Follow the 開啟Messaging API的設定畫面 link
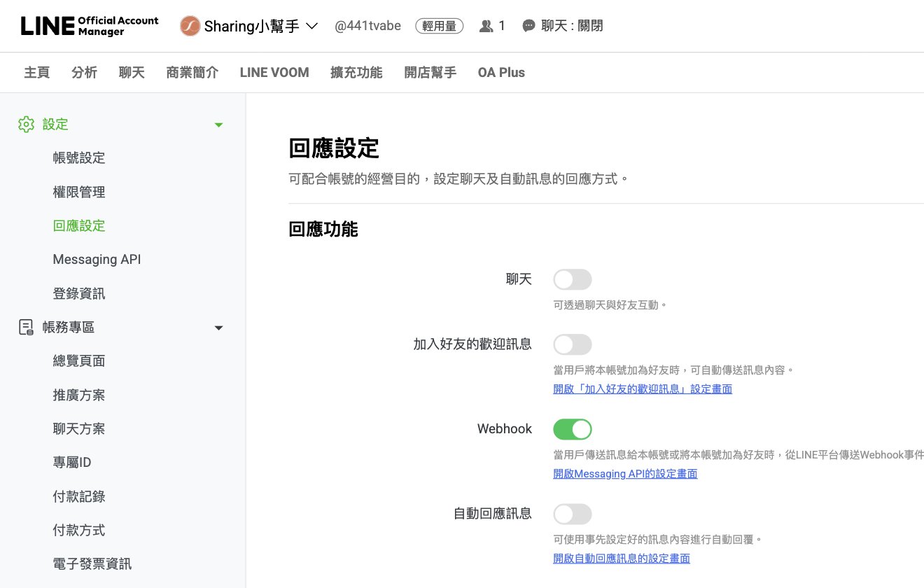Viewport: 924px width, 588px height. (625, 474)
